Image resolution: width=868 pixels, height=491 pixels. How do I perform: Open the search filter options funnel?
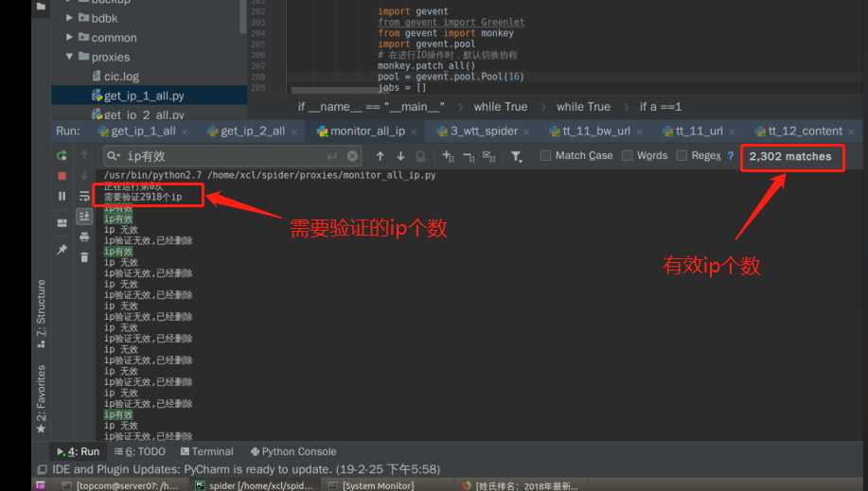[x=516, y=157]
